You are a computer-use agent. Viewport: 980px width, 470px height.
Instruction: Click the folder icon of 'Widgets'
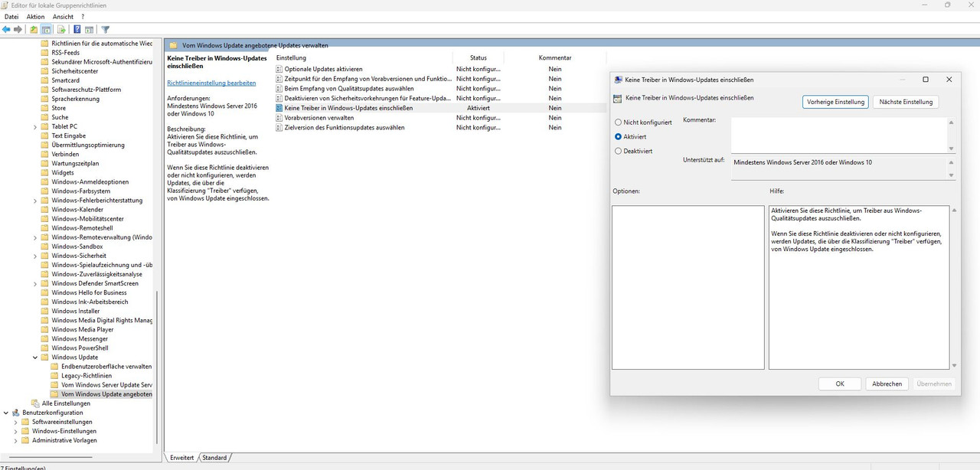(44, 172)
